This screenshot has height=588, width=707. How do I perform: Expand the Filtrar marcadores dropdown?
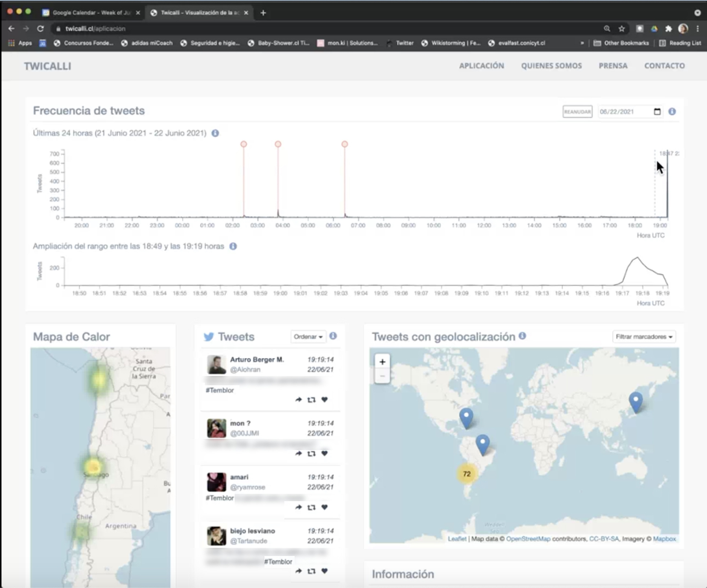[x=644, y=337]
